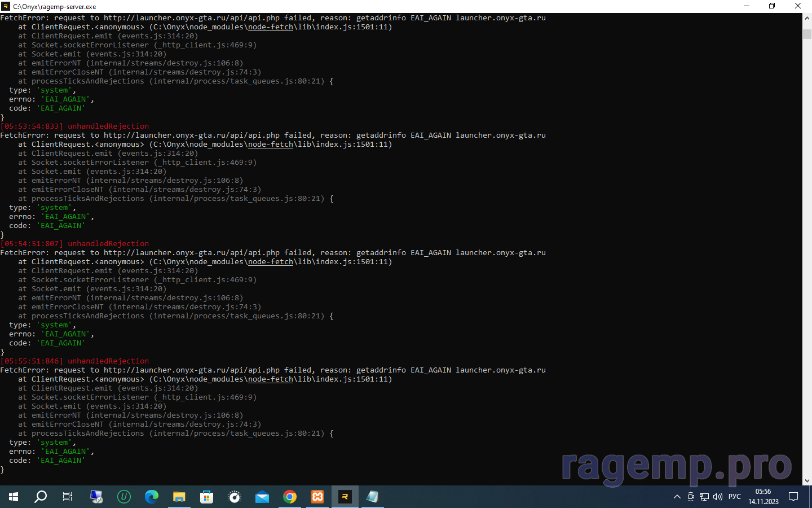Open the XAMPP control panel taskbar icon
The image size is (812, 508).
coord(317,497)
